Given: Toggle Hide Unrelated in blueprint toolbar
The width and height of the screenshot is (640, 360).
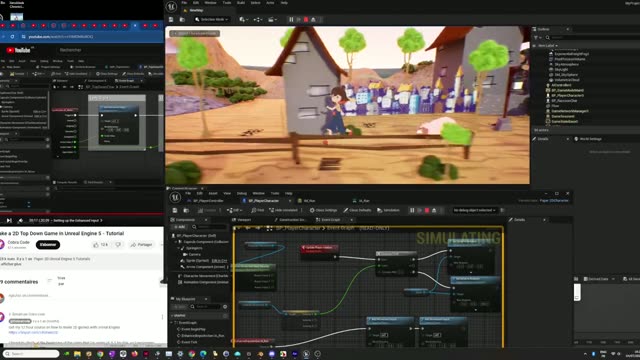Looking at the screenshot, I should (x=283, y=210).
